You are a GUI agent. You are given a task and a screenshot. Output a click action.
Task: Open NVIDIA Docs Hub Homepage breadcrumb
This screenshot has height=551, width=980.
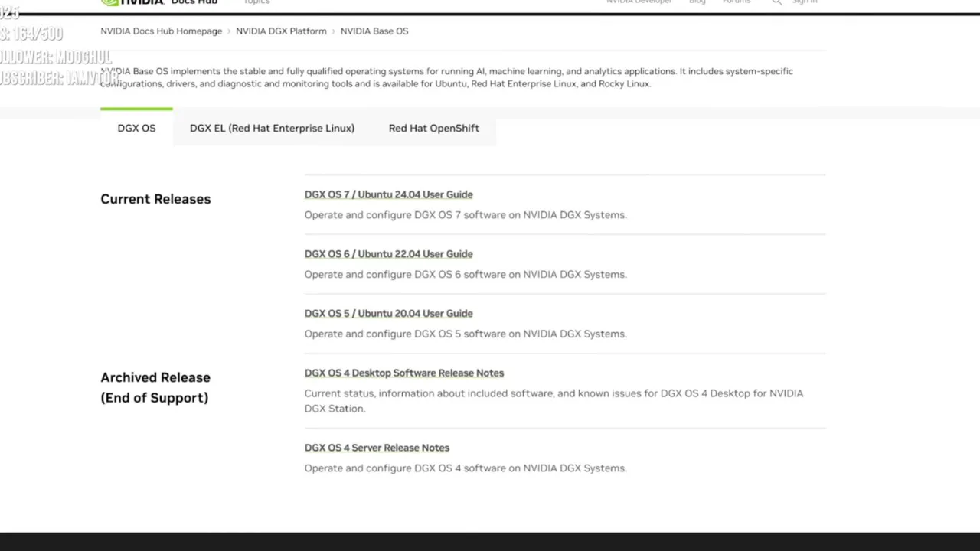[161, 31]
